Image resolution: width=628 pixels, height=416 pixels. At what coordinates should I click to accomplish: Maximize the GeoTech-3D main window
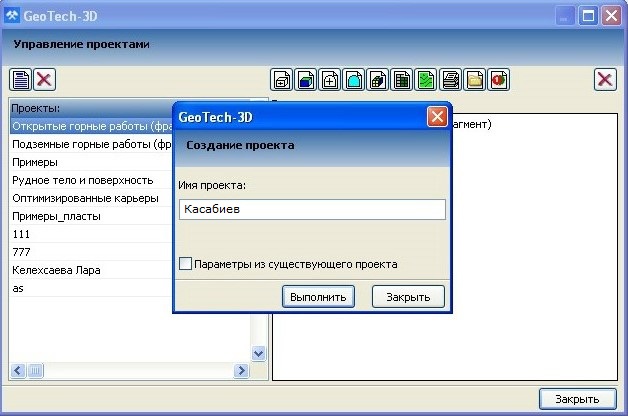(x=588, y=16)
